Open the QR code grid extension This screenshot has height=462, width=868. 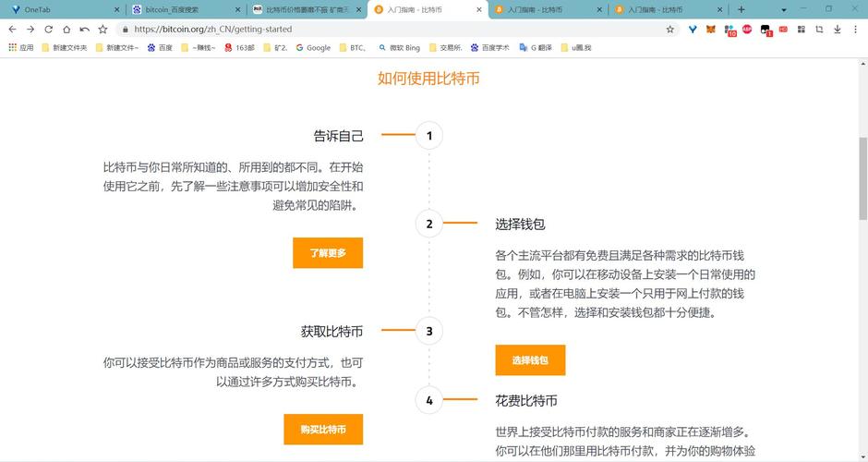click(801, 30)
